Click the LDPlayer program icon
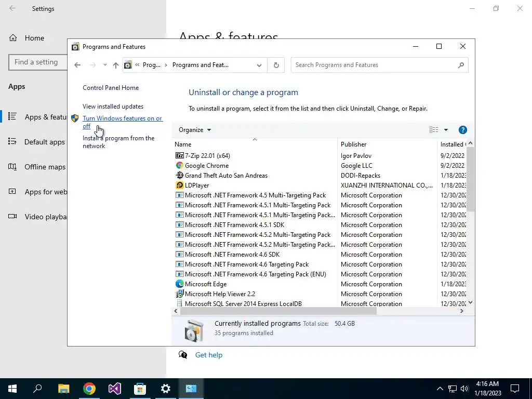This screenshot has height=399, width=532. coord(179,185)
